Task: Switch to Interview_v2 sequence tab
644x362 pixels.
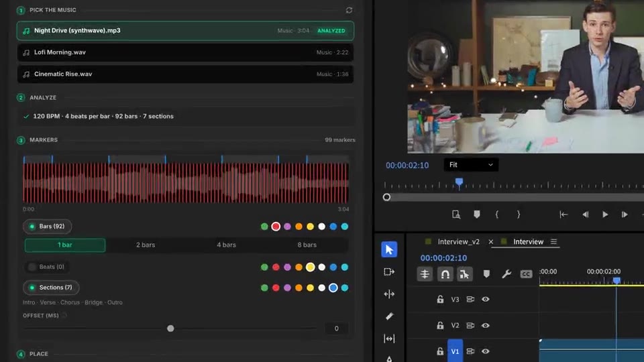Action: pos(458,242)
